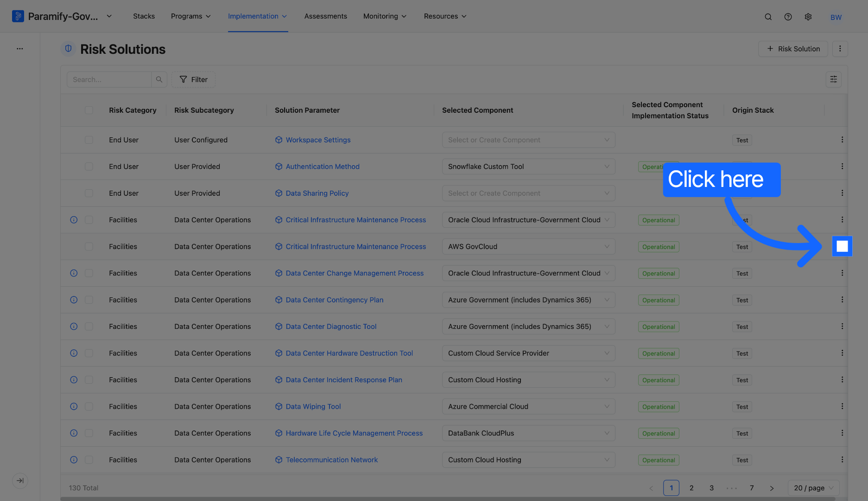Screen dimensions: 868x501
Task: Open the Programs menu
Action: pos(191,16)
